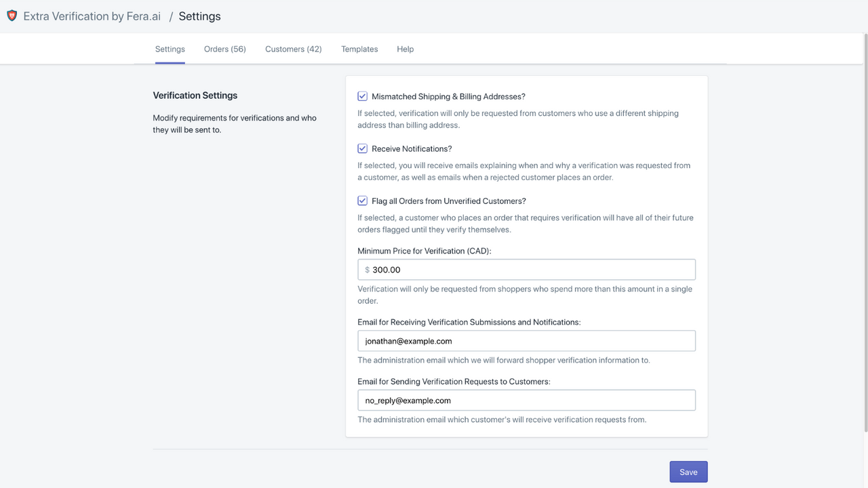This screenshot has width=868, height=488.
Task: Click the Receive Notifications? label text
Action: pos(412,148)
